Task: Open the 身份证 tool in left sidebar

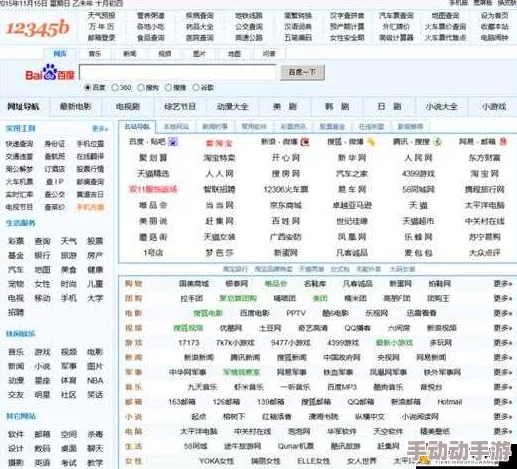Action: [55, 144]
